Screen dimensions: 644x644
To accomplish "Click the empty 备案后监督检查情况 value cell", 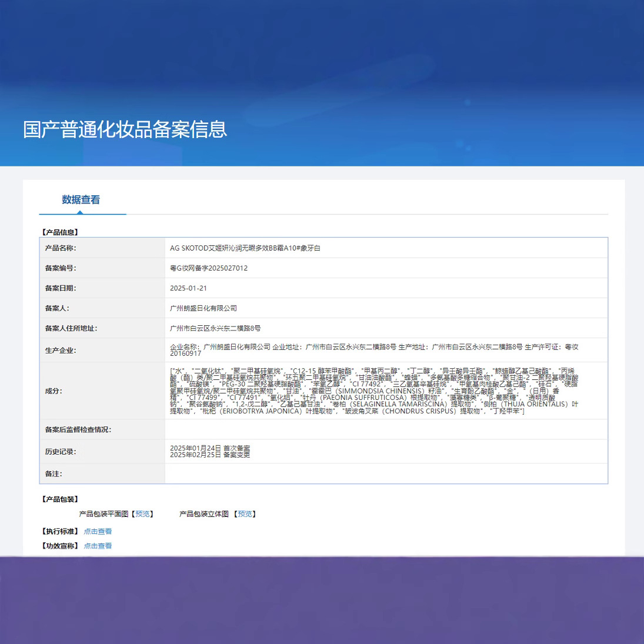I will pyautogui.click(x=386, y=429).
